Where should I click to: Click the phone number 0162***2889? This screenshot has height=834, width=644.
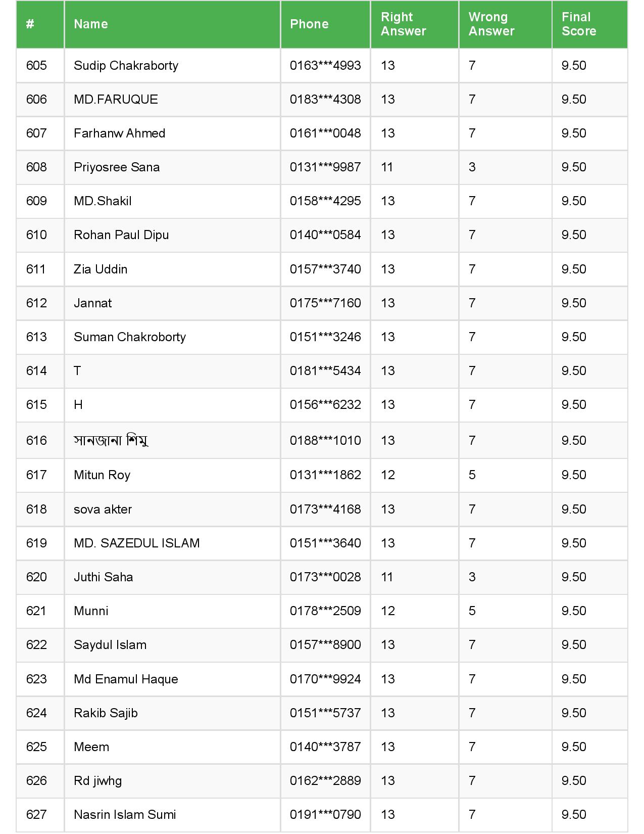tap(325, 781)
